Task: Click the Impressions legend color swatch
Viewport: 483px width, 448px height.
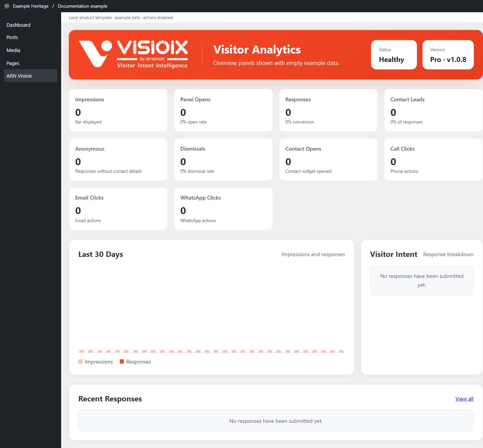Action: [x=80, y=362]
